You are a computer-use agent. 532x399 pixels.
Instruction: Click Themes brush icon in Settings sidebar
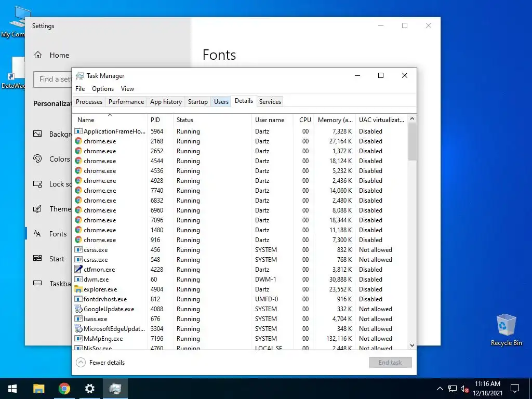click(x=37, y=209)
